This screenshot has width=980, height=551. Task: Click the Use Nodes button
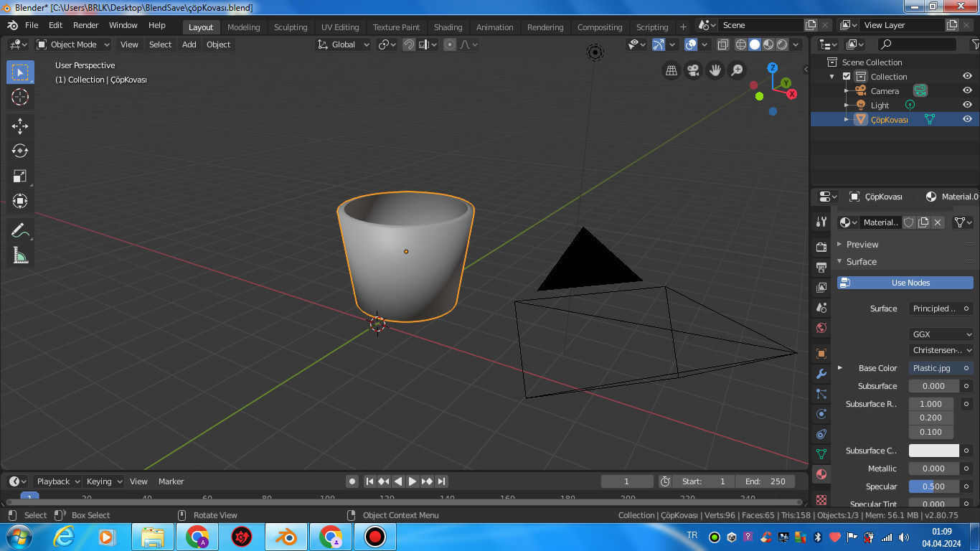(905, 283)
